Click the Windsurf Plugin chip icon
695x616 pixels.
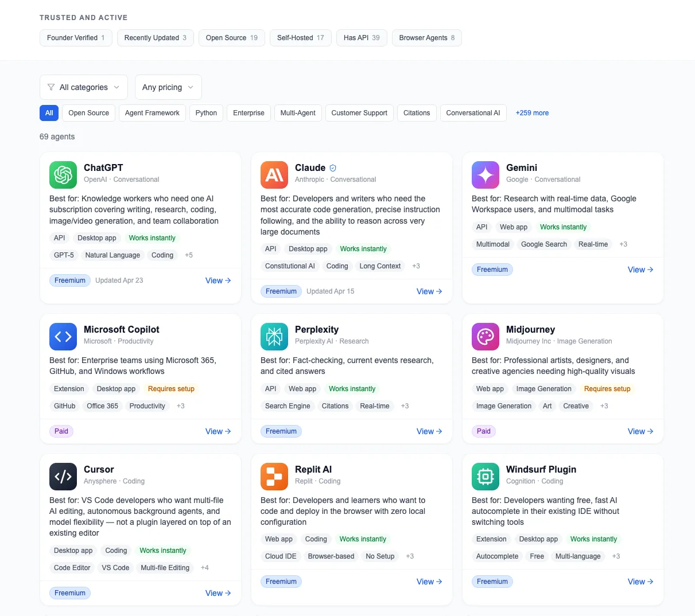tap(486, 477)
